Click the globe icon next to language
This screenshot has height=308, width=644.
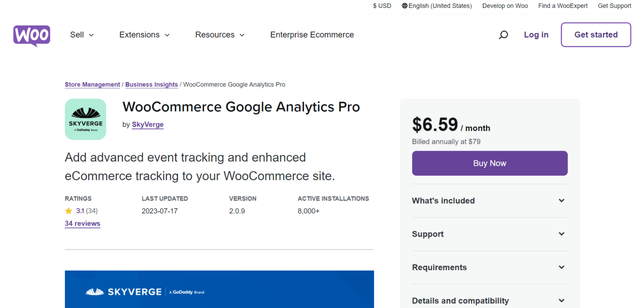pos(405,6)
